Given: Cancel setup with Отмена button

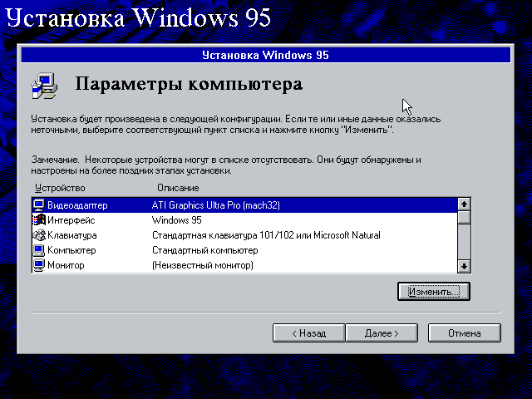Looking at the screenshot, I should [x=464, y=333].
